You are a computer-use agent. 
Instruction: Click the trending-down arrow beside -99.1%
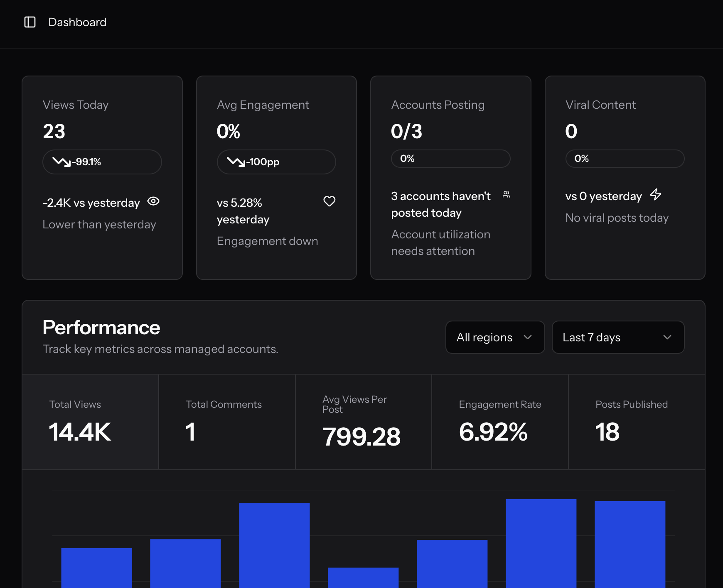[61, 162]
